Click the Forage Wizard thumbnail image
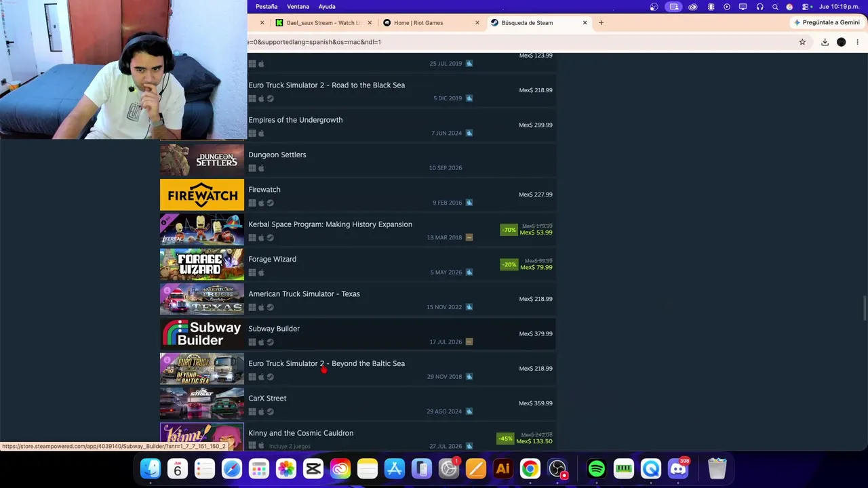Viewport: 868px width, 488px height. [202, 264]
